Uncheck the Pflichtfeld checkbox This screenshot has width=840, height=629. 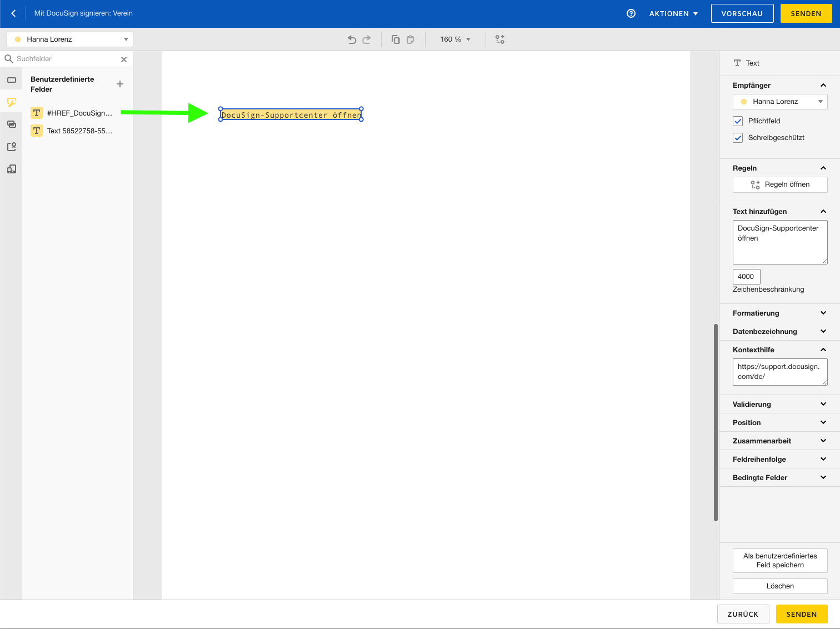tap(738, 121)
